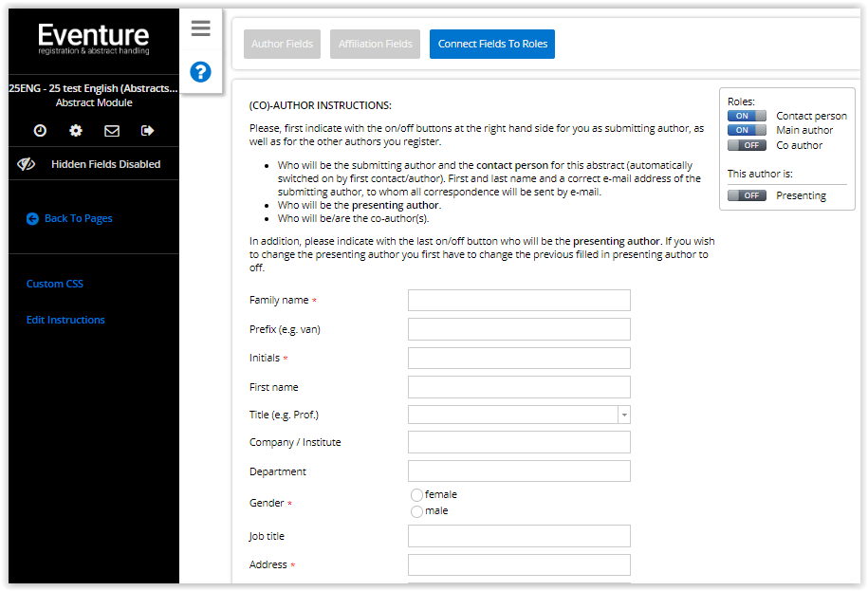Open the Custom CSS link

tap(55, 284)
